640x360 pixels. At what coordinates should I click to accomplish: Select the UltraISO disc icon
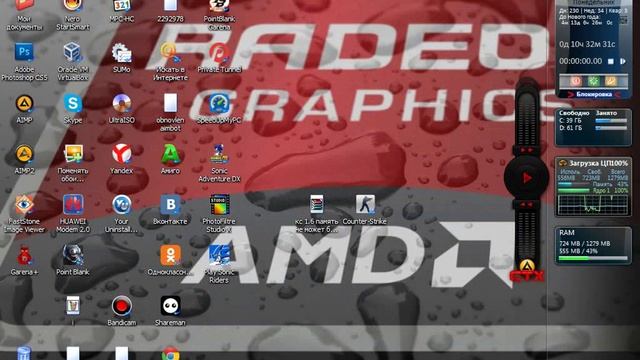(x=122, y=103)
